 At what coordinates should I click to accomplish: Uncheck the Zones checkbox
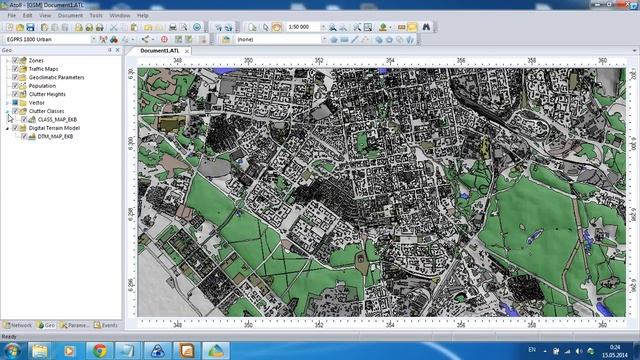(15, 60)
